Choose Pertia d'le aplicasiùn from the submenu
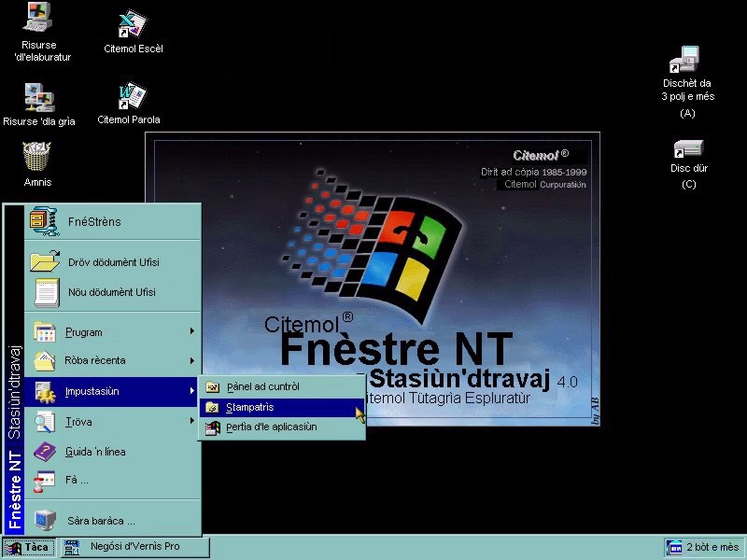This screenshot has height=560, width=747. click(x=282, y=427)
